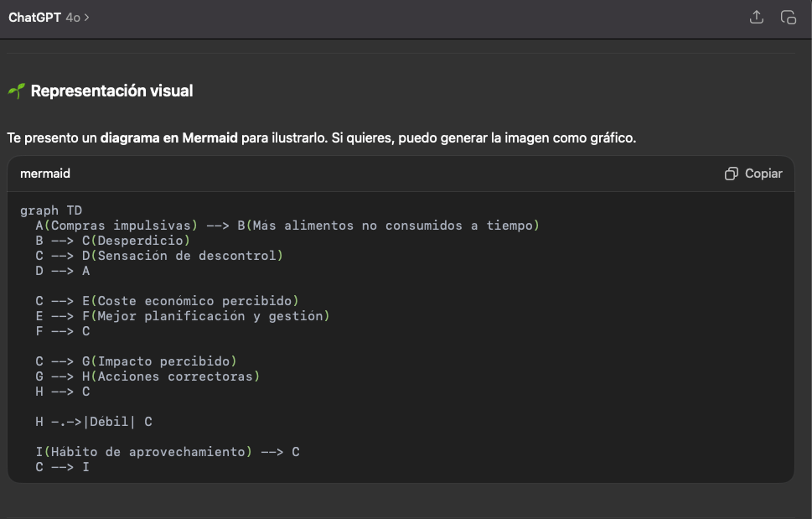
Task: Select the bold 'diagrama en Mermaid' text
Action: click(x=168, y=138)
